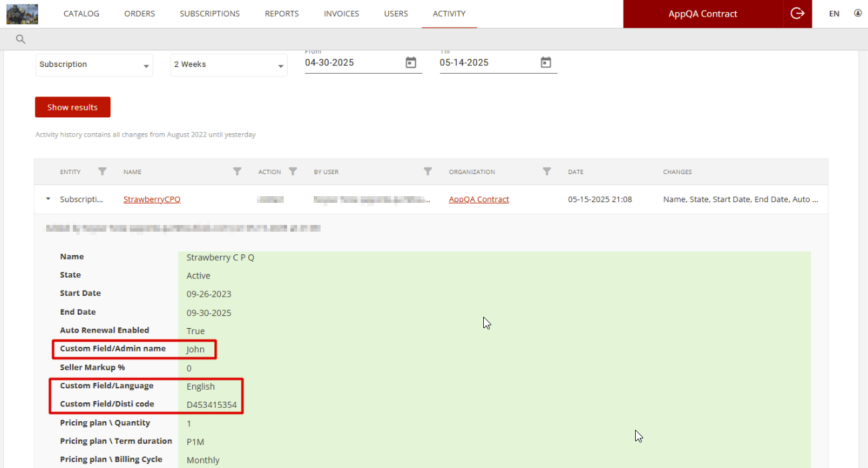Select the State value Active
The image size is (868, 468).
tap(198, 276)
